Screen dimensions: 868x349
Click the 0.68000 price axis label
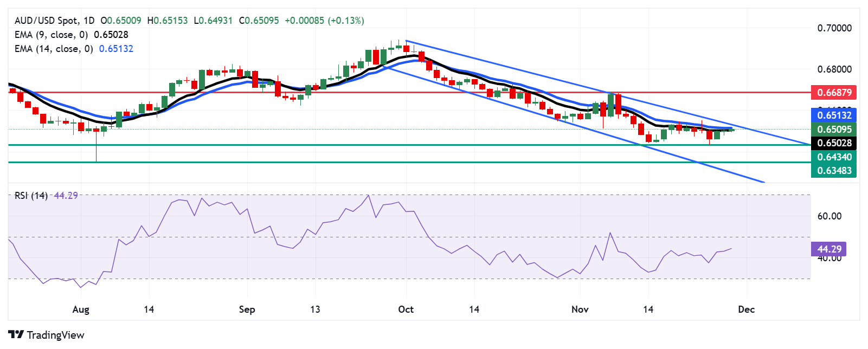[834, 69]
